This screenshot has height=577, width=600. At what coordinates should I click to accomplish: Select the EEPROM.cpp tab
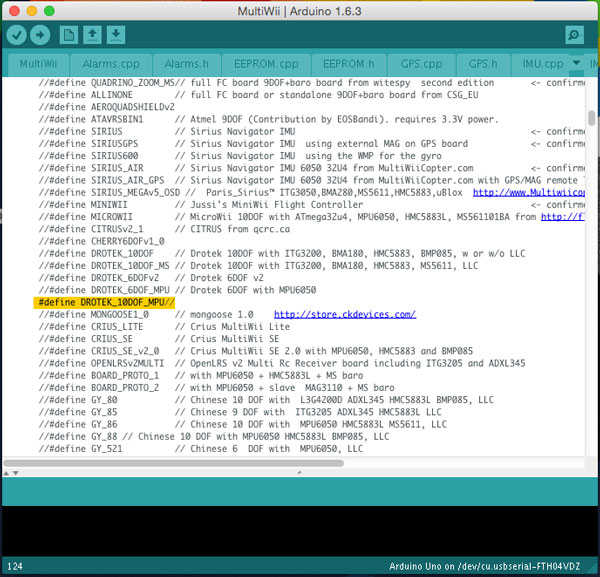[x=266, y=64]
